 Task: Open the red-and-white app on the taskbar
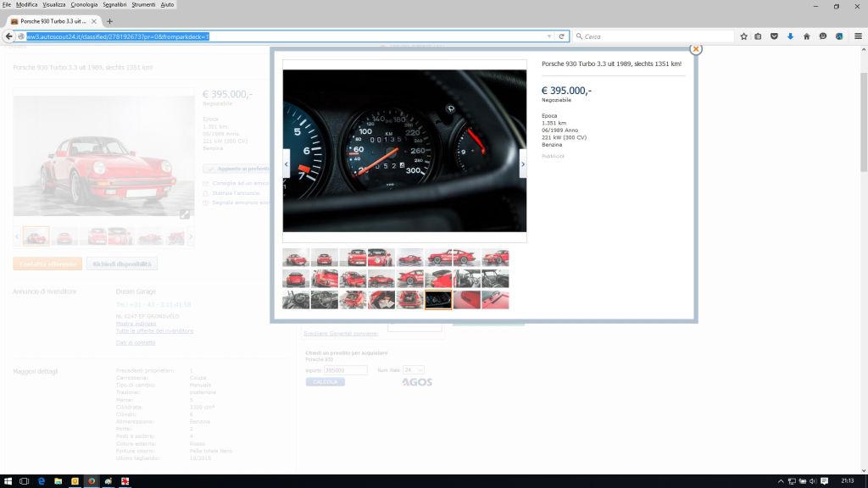tap(125, 481)
